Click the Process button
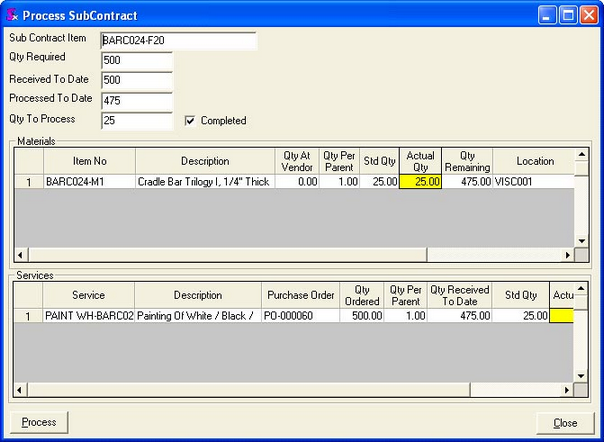The height and width of the screenshot is (442, 604). pos(39,422)
